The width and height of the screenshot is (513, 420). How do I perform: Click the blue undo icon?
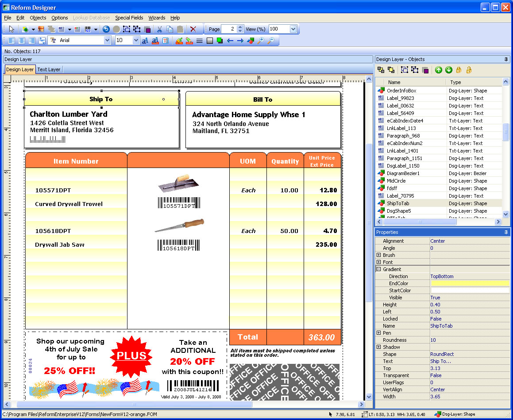[x=106, y=29]
